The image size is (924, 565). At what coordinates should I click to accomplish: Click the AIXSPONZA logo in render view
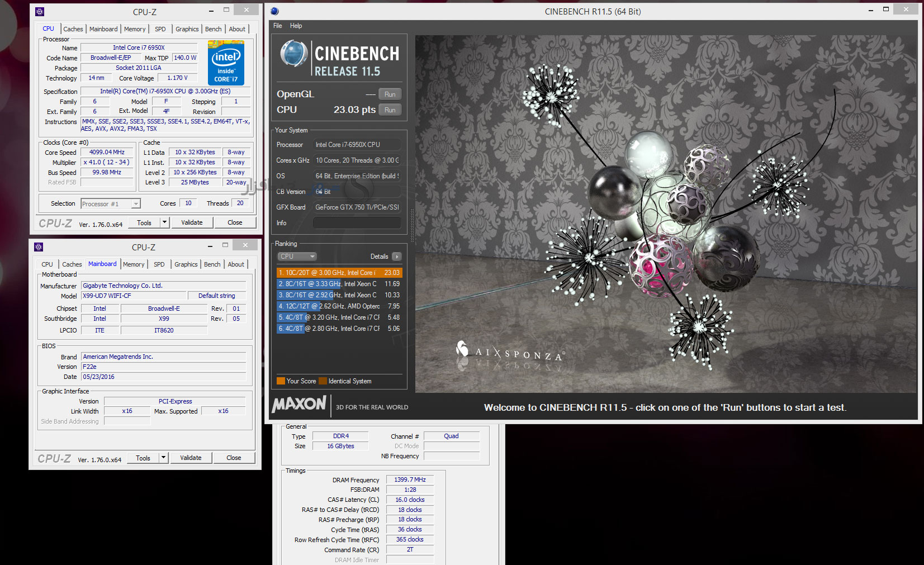click(510, 352)
